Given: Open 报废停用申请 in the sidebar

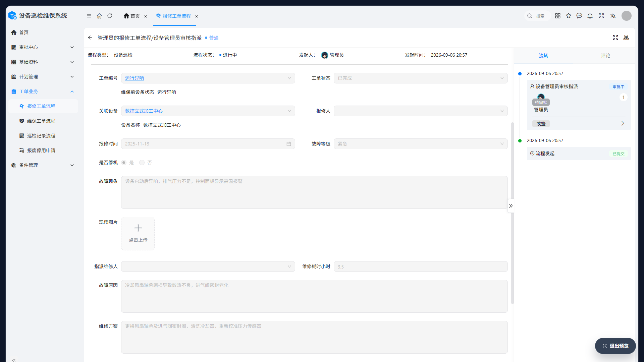Looking at the screenshot, I should coord(43,150).
